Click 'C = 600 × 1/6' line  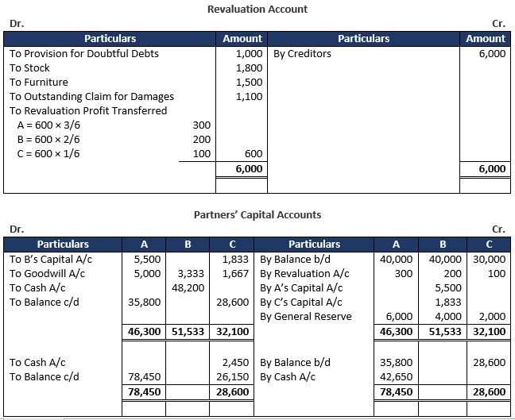[48, 153]
